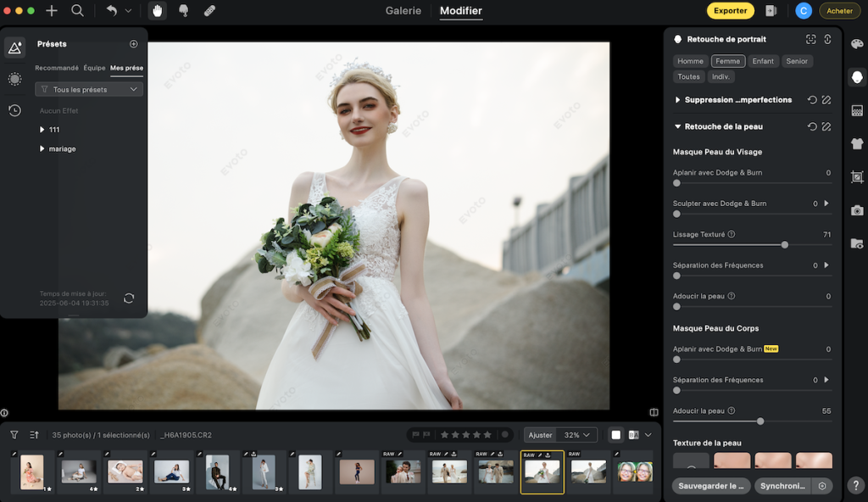Open the history panel clock icon
Viewport: 868px width, 502px height.
pyautogui.click(x=14, y=110)
